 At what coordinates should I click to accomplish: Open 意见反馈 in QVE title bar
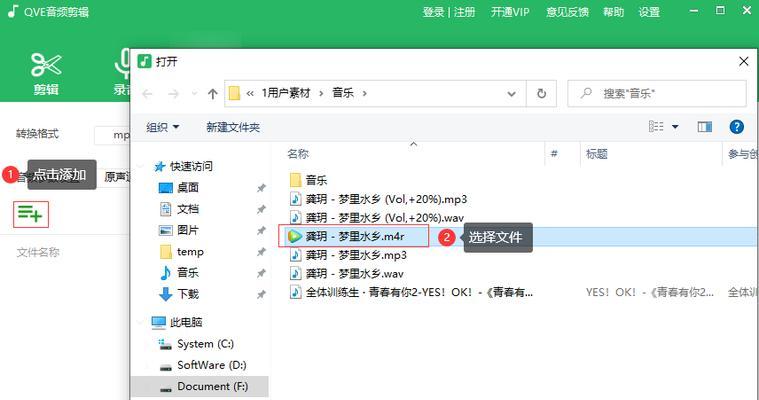(567, 12)
